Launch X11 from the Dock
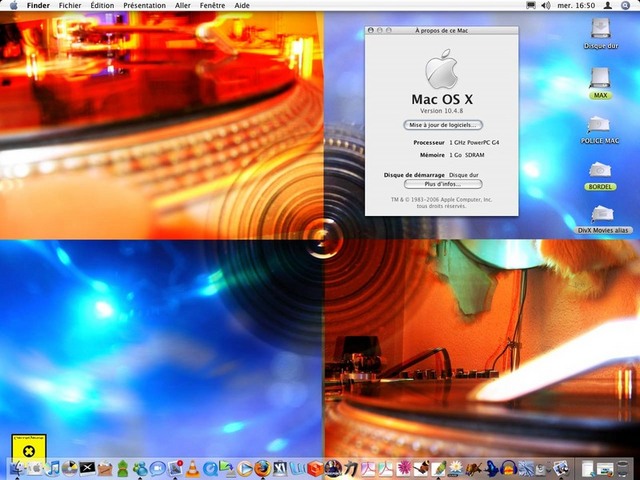This screenshot has width=640, height=480. coord(87,468)
